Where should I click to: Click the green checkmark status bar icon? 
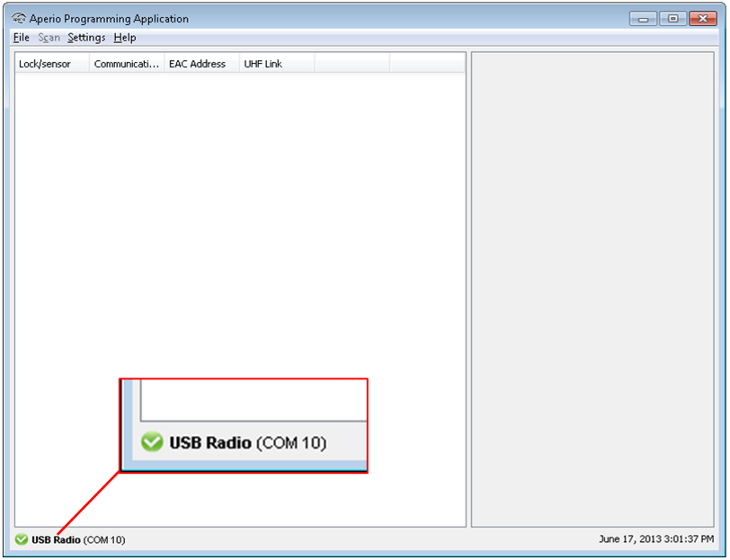22,539
